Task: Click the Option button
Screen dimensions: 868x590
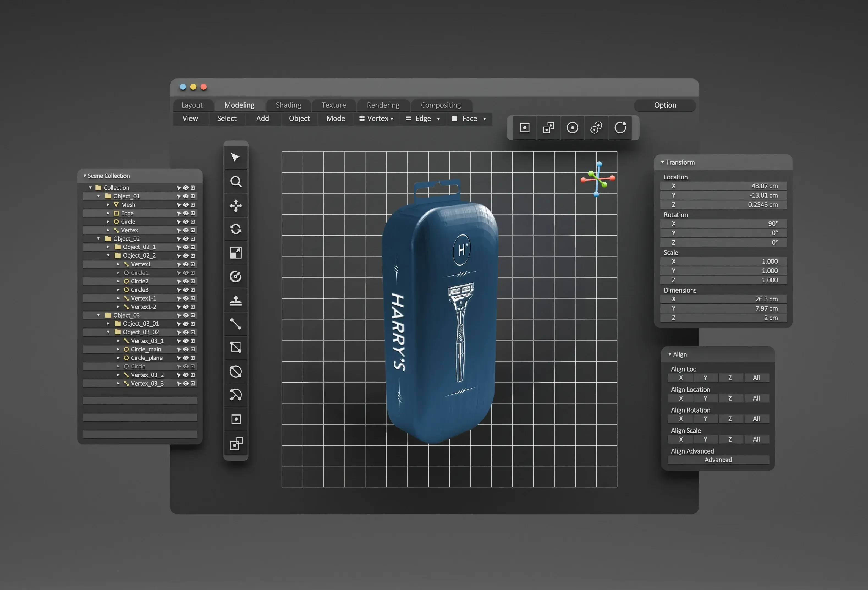Action: [665, 105]
